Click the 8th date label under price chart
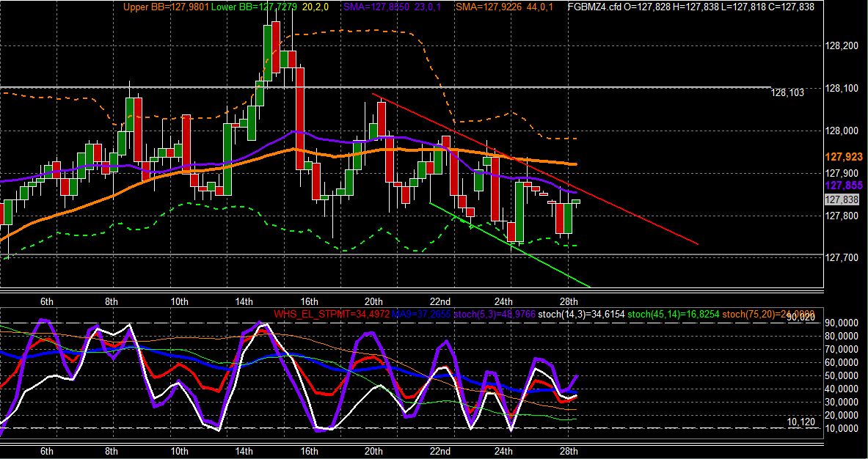The image size is (868, 459). click(x=112, y=301)
